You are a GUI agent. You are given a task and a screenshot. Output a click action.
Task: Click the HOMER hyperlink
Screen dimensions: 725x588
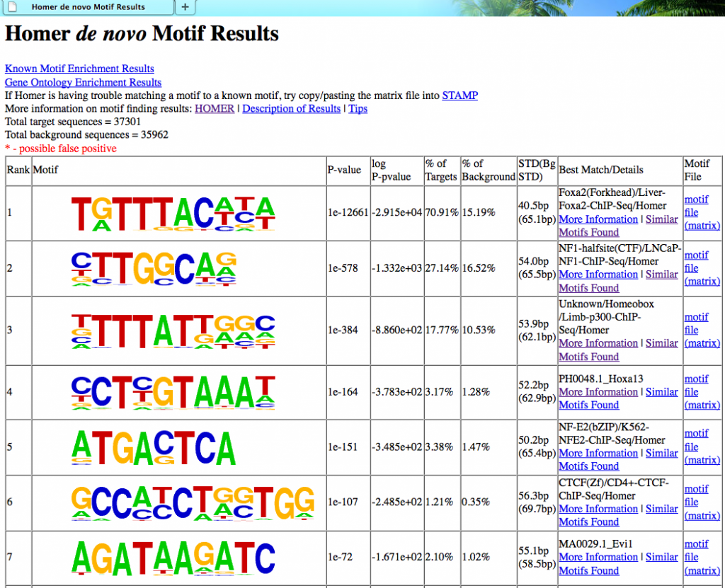coord(214,108)
